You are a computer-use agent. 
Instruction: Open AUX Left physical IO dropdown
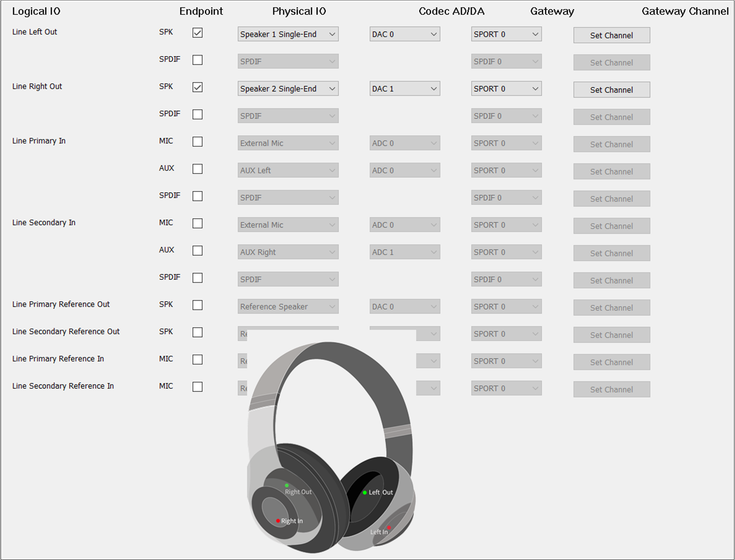coord(288,171)
